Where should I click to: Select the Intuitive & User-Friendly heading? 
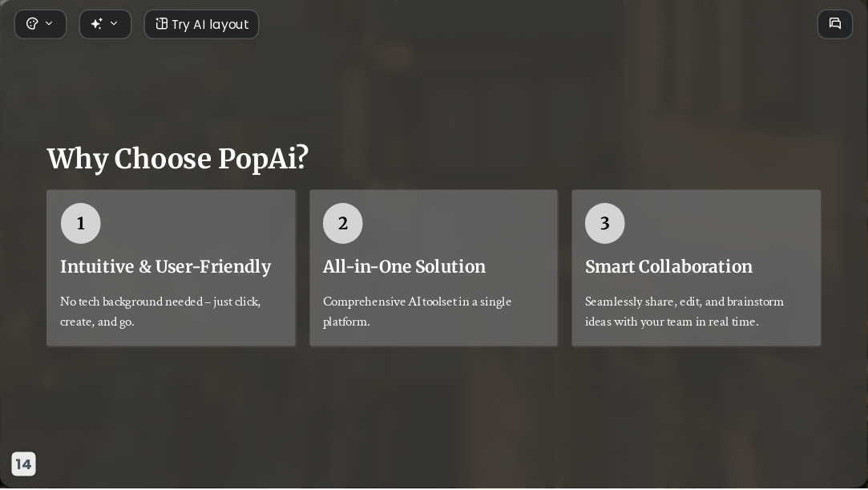166,266
